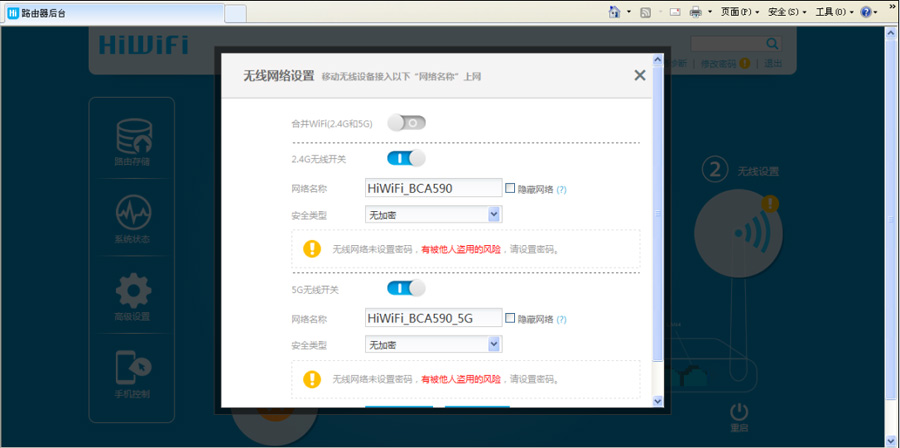Click the Print toolbar icon
The width and height of the screenshot is (900, 448).
[x=695, y=12]
